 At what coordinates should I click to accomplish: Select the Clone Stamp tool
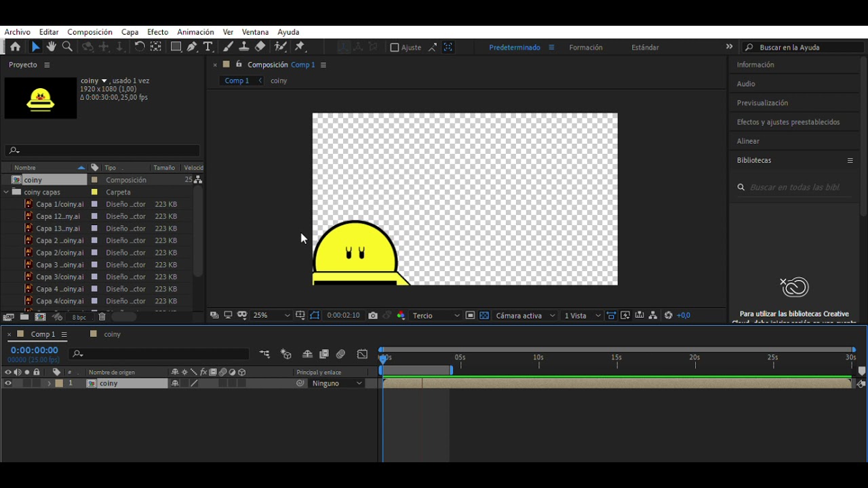pos(244,47)
